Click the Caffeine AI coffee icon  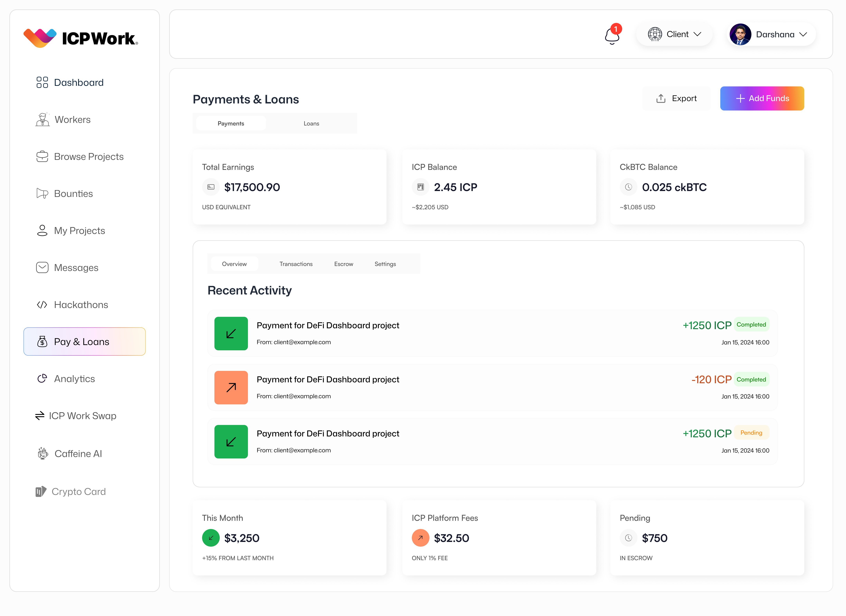click(x=42, y=454)
